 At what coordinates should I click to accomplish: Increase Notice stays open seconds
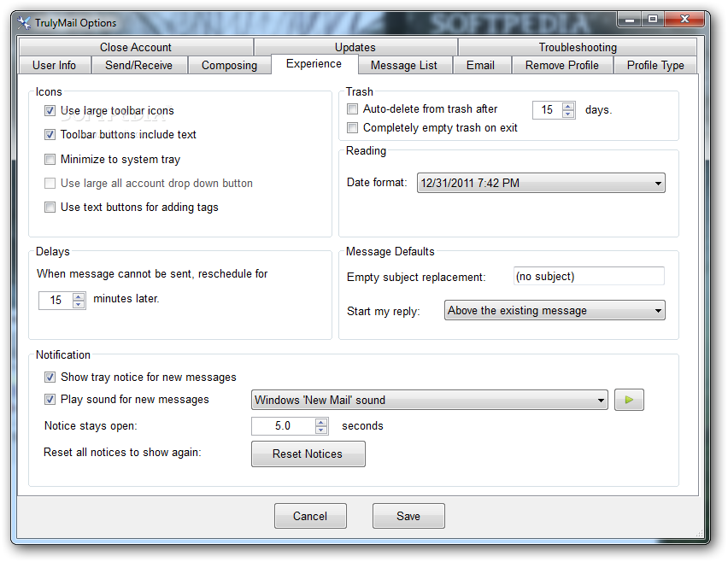click(x=320, y=422)
